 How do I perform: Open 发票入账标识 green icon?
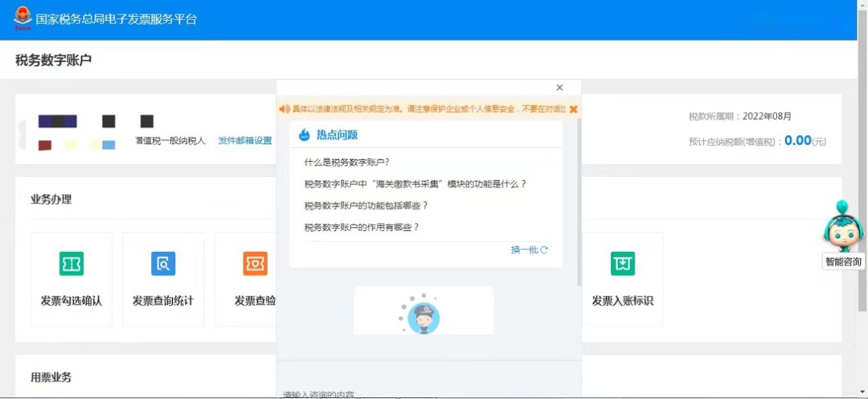point(622,264)
